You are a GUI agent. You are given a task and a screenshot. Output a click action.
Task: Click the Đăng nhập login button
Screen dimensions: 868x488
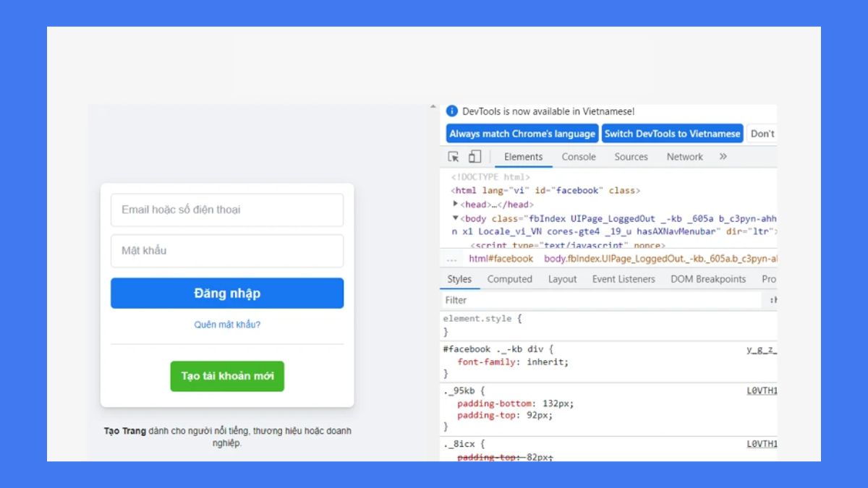227,294
